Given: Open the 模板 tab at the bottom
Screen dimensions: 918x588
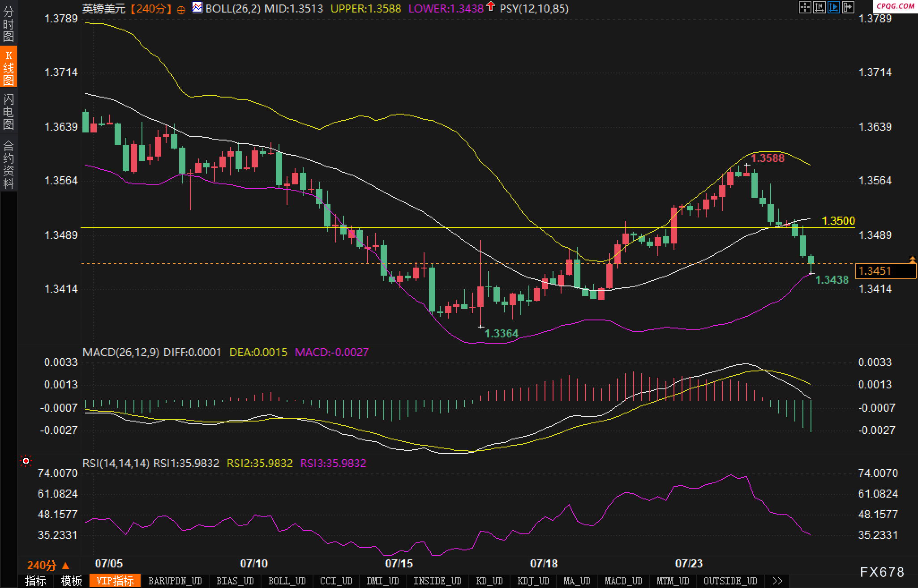Looking at the screenshot, I should tap(71, 581).
